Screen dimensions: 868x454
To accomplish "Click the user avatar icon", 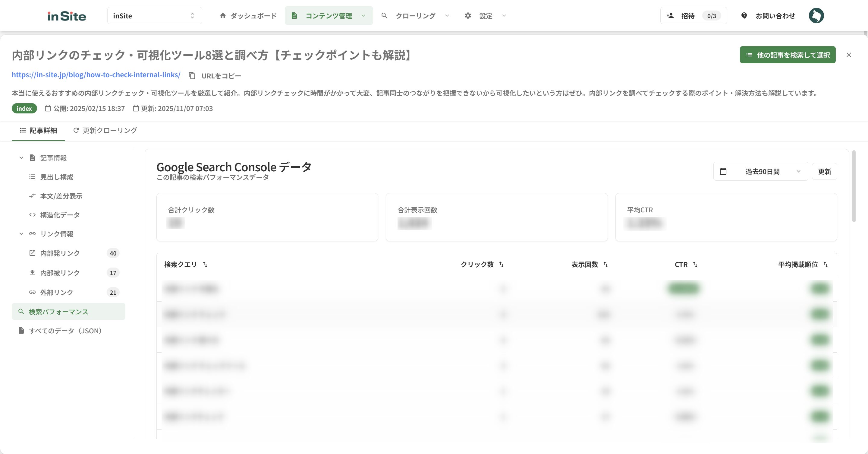I will point(816,16).
